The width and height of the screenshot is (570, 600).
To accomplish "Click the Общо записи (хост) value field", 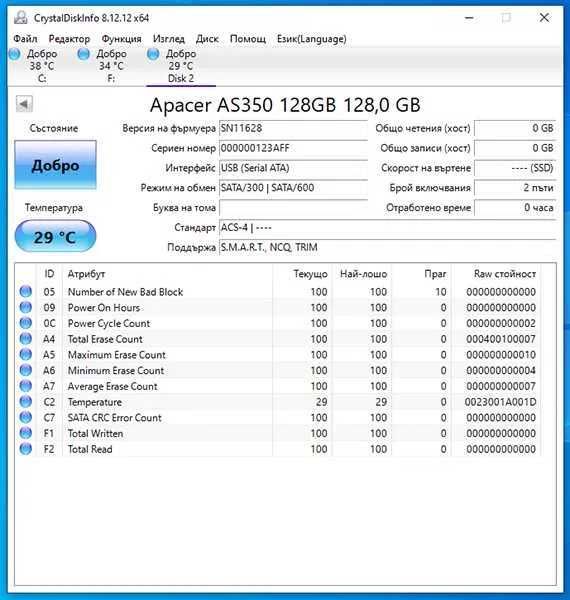I will [515, 148].
